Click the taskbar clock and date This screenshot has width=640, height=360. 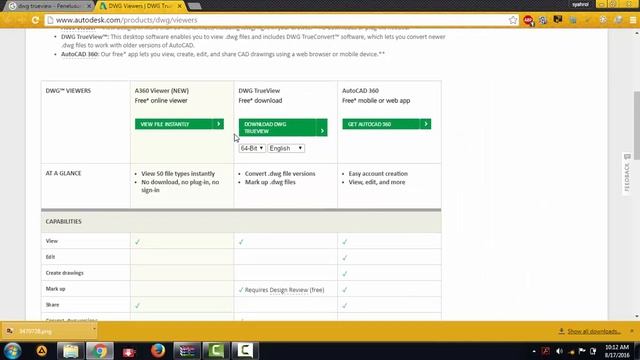pyautogui.click(x=617, y=351)
